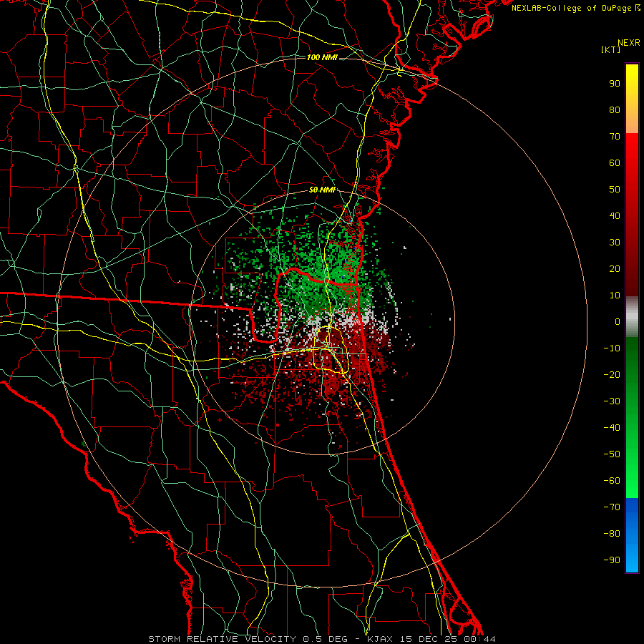Click the KJAX station identifier in the caption
Screen dimensions: 644x644
(x=379, y=639)
